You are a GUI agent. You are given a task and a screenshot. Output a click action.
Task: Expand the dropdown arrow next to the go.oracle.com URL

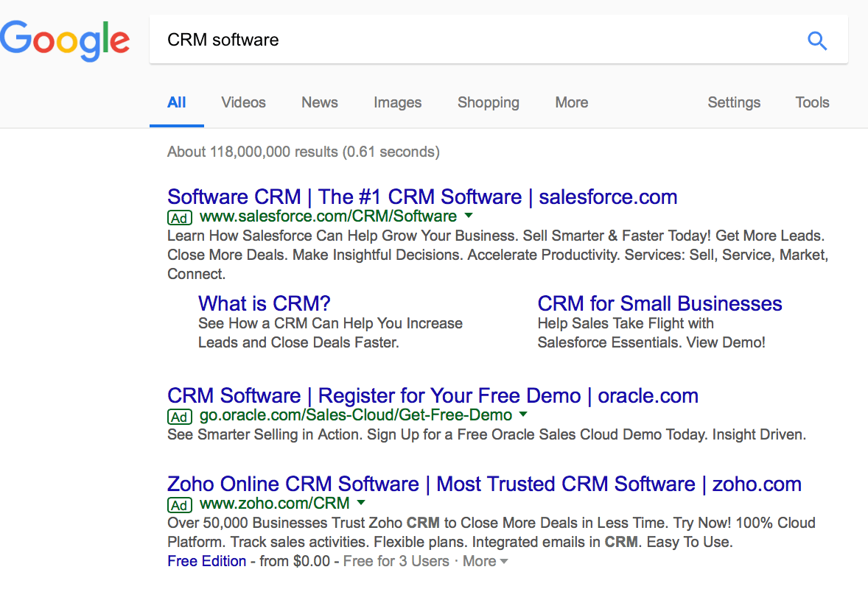(x=523, y=414)
